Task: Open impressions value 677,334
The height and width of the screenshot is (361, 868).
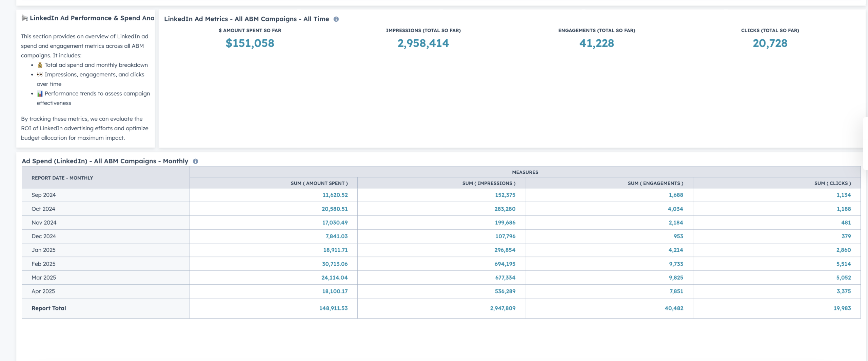Action: point(505,278)
